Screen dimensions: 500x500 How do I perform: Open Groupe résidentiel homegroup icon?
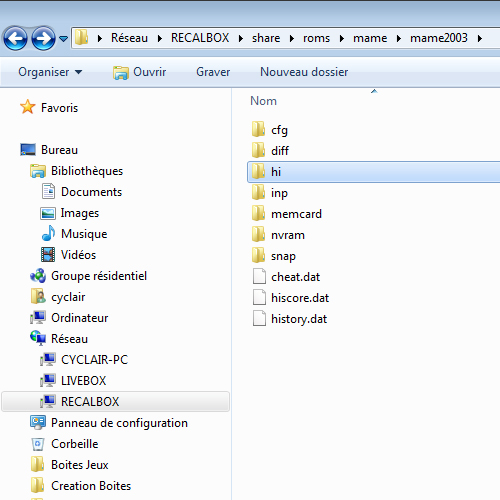(x=38, y=276)
